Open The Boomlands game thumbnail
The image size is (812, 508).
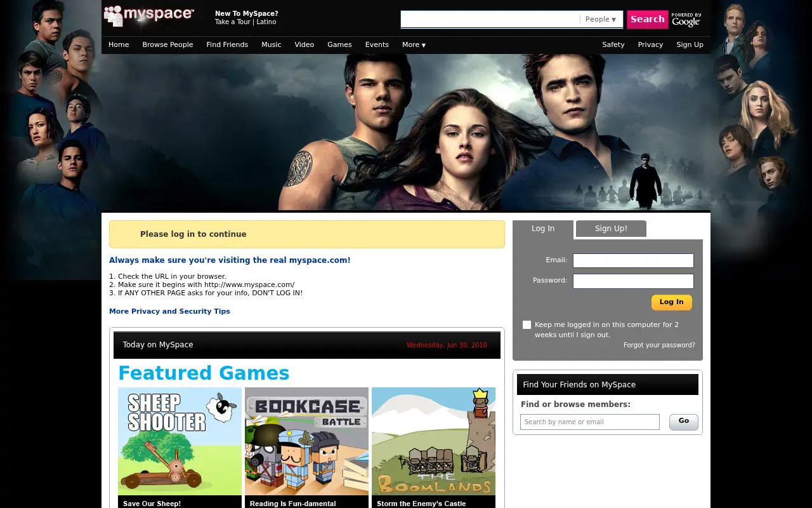click(433, 441)
